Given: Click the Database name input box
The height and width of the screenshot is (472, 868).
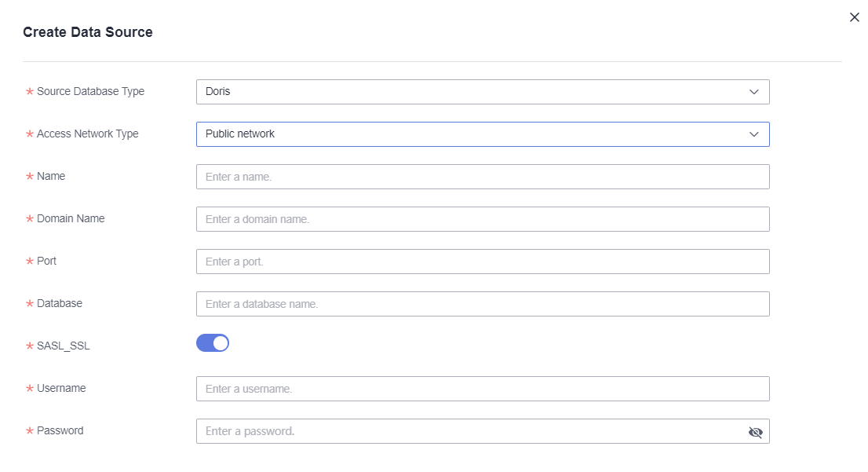Looking at the screenshot, I should [482, 304].
